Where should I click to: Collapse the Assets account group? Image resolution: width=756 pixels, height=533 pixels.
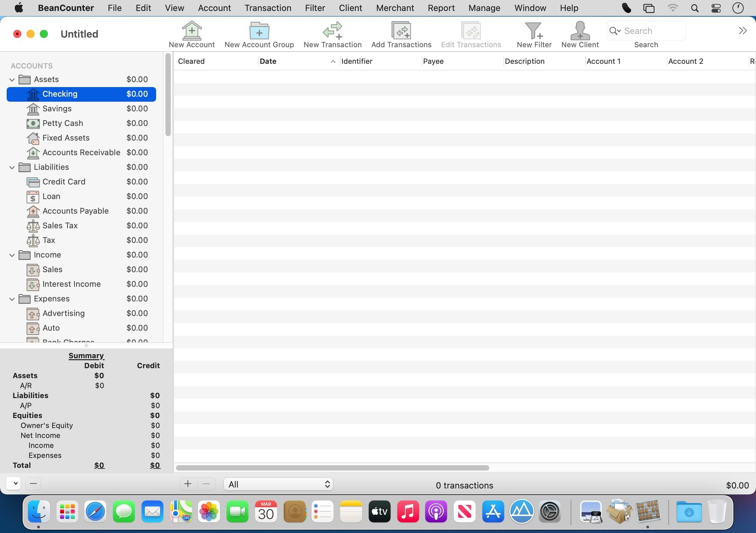[x=12, y=80]
